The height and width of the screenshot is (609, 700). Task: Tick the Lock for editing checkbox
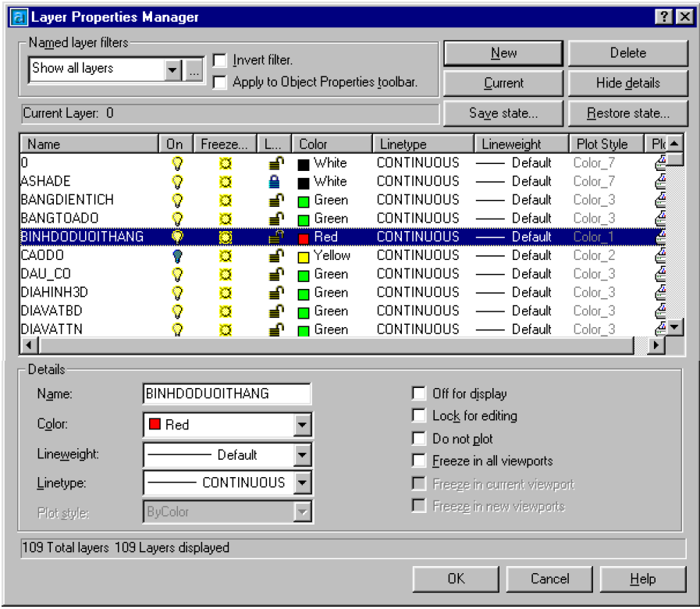point(419,415)
